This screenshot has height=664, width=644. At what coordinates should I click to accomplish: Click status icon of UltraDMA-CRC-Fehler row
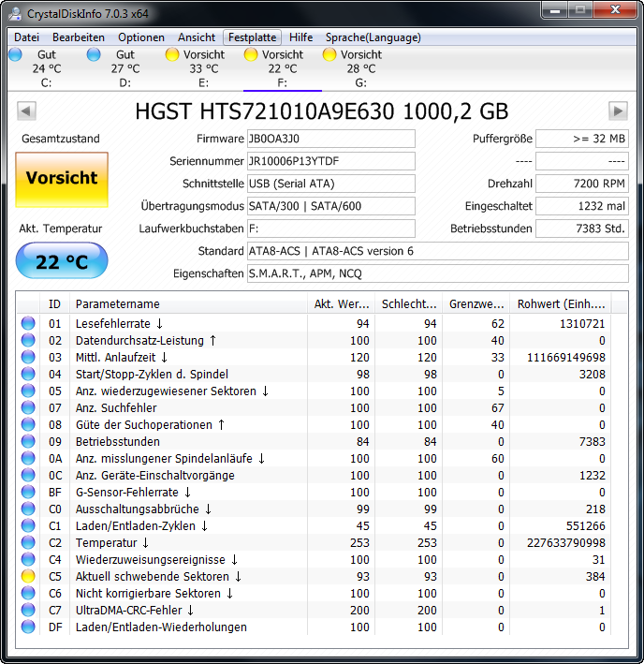tap(28, 610)
